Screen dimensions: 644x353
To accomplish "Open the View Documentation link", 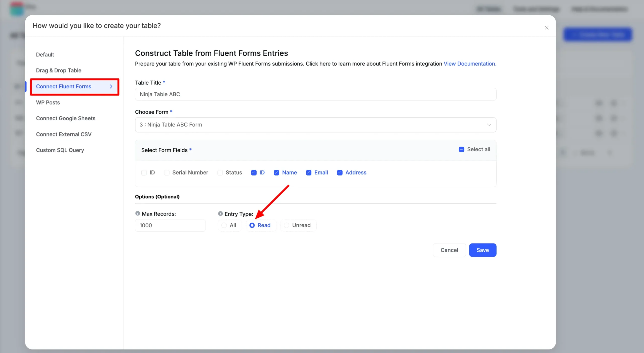I will (x=470, y=64).
